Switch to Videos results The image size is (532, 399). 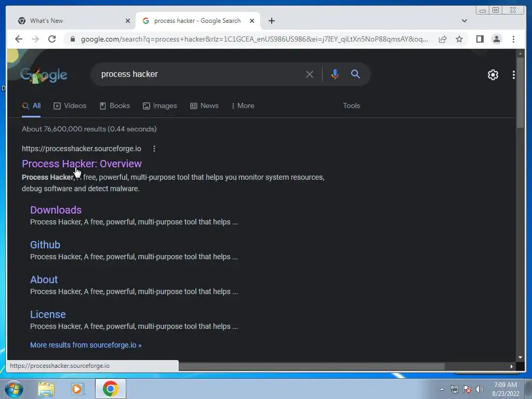click(x=70, y=106)
